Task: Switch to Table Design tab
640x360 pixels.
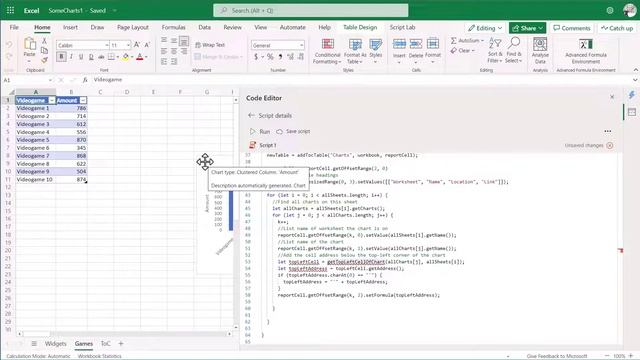Action: [x=360, y=27]
